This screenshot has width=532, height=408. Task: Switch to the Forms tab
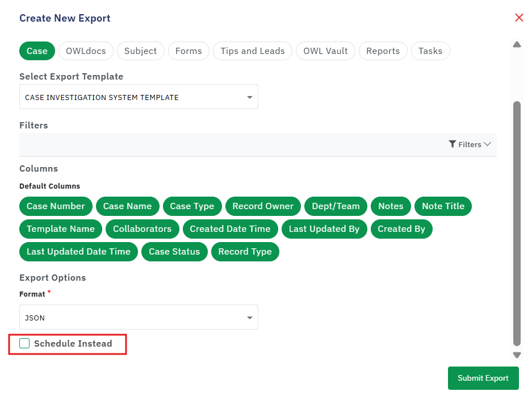click(x=188, y=51)
